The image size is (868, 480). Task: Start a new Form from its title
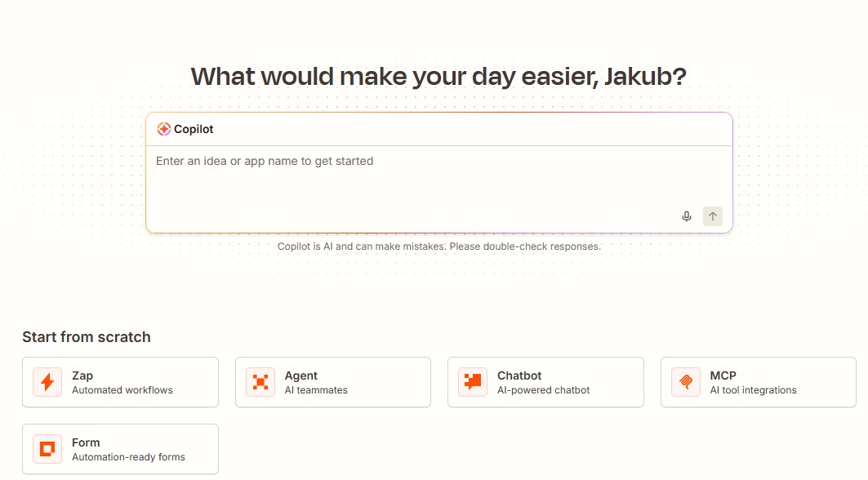click(86, 442)
